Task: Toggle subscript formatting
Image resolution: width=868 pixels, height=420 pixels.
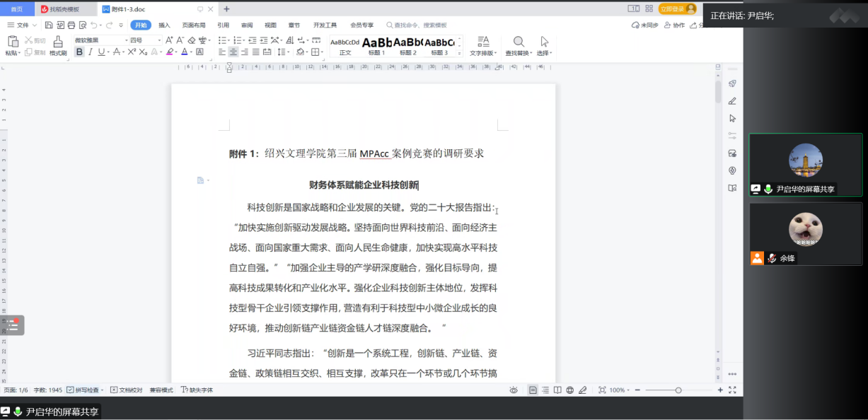Action: pos(142,52)
